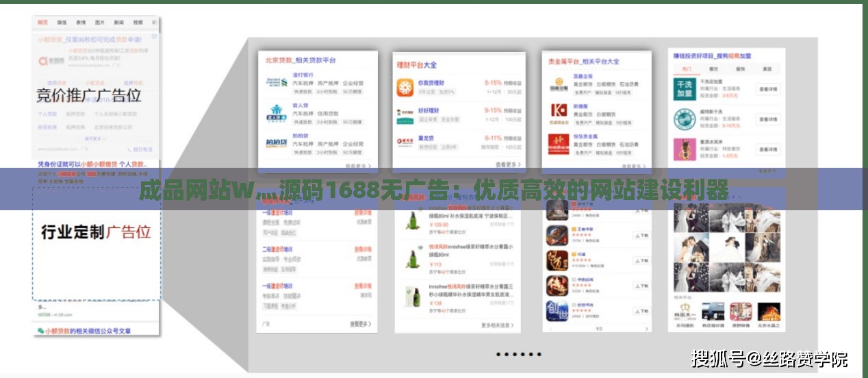This screenshot has width=868, height=378.
Task: Click the 拍拍贷 logo icon
Action: point(276,142)
